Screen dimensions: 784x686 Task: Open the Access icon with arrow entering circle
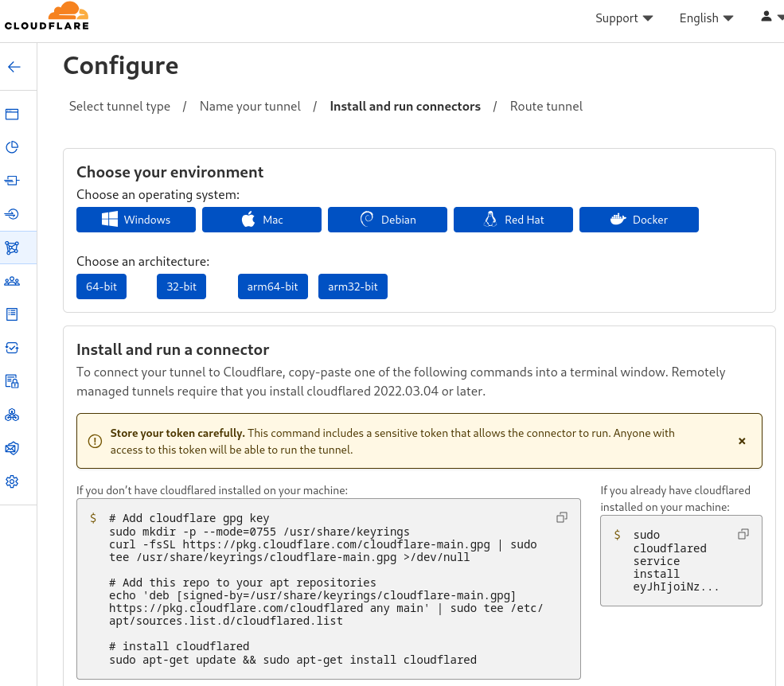(x=12, y=214)
